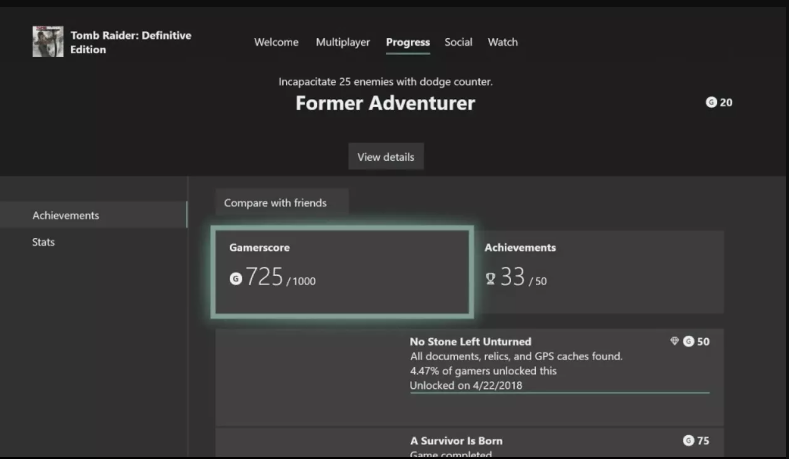This screenshot has width=789, height=459.
Task: Click '4.47% of gamers unlocked this' text
Action: [x=483, y=371]
